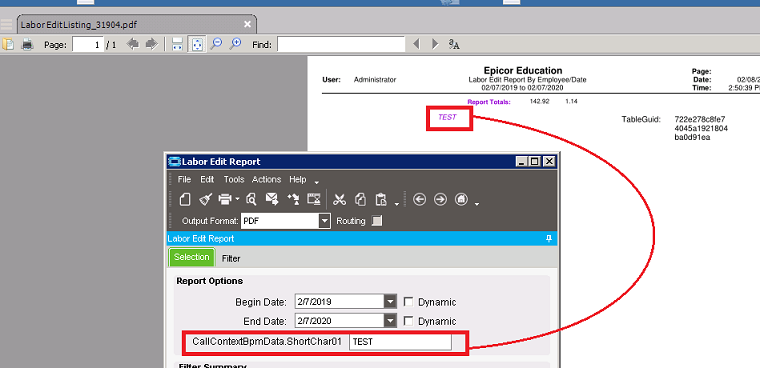760x368 pixels.
Task: Click the Epicor icon in Labor Edit Report title bar
Action: coord(174,162)
